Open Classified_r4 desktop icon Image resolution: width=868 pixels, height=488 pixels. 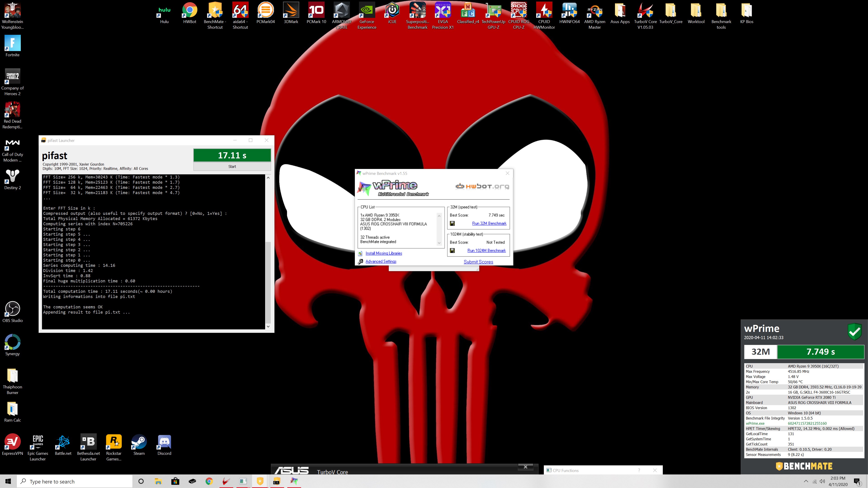[x=468, y=14]
